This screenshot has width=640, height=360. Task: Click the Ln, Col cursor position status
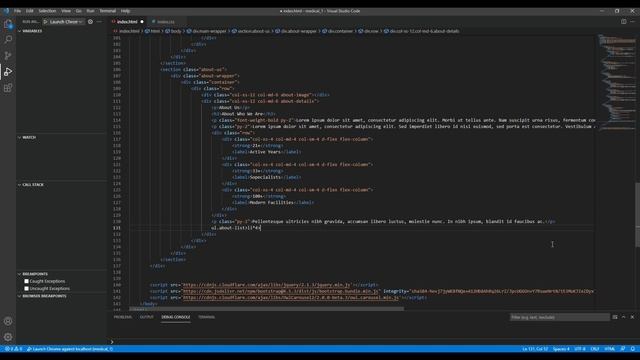535,349
